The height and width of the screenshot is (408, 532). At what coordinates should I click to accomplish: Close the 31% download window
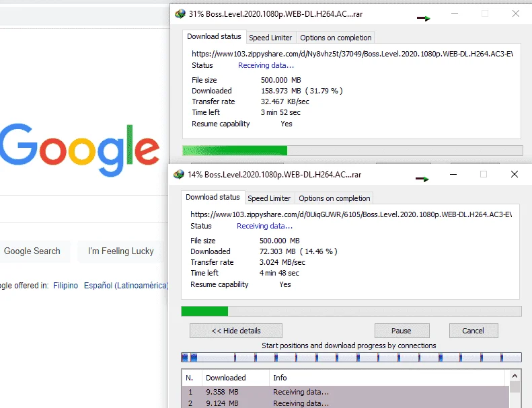(516, 13)
